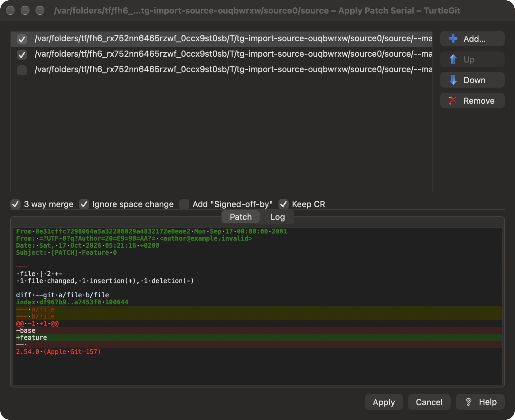Click the red X Remove icon

(453, 100)
